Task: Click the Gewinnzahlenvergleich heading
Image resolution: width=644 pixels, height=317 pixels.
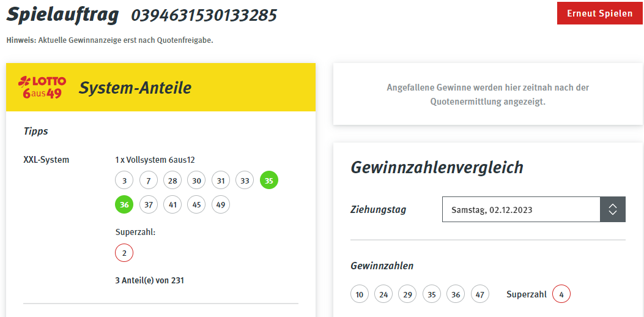Action: click(x=437, y=168)
